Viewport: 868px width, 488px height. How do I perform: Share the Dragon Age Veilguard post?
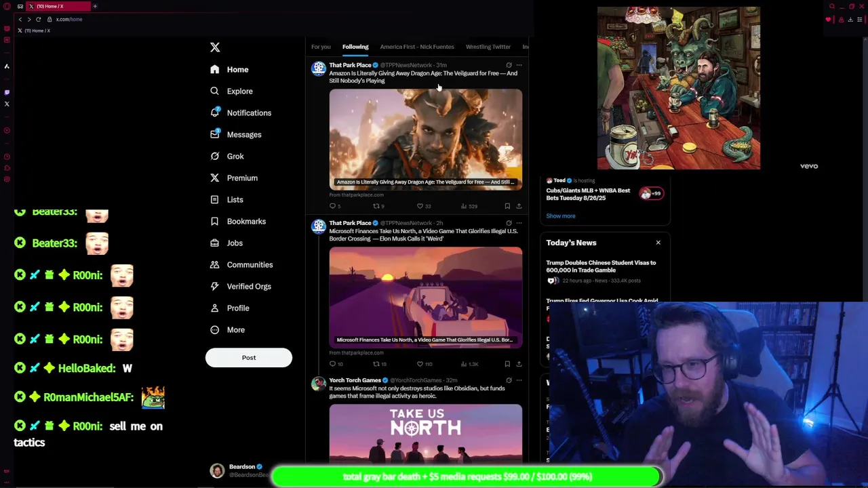519,206
